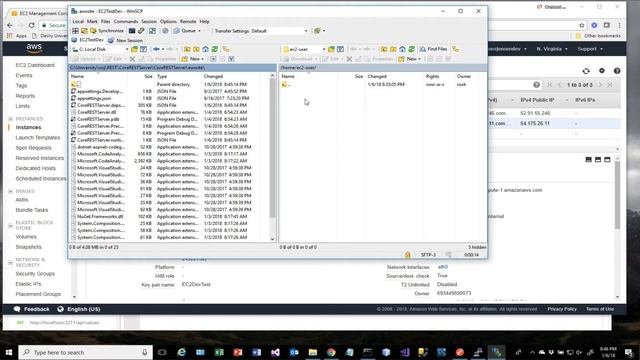Open the Files menu
The width and height of the screenshot is (640, 360).
point(105,21)
